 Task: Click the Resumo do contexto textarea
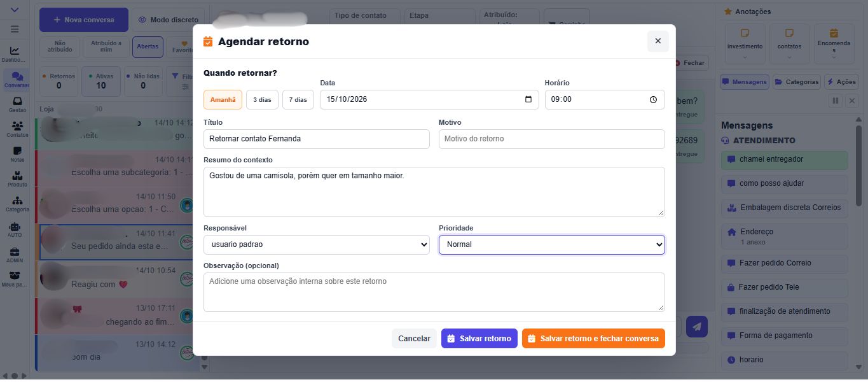pos(434,192)
